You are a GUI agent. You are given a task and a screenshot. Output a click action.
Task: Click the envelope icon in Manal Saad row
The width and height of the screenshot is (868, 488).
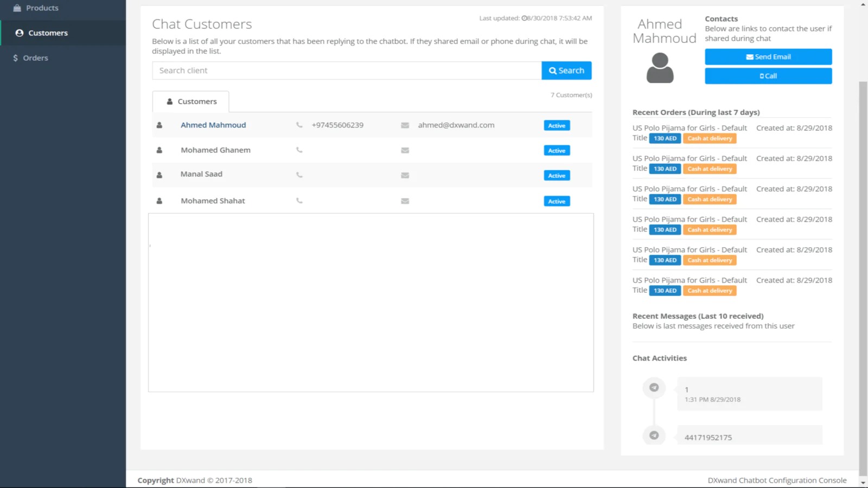405,175
